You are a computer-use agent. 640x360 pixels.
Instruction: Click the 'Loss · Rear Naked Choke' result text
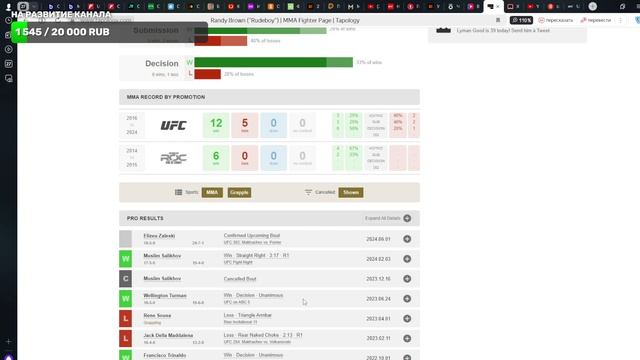pos(263,335)
